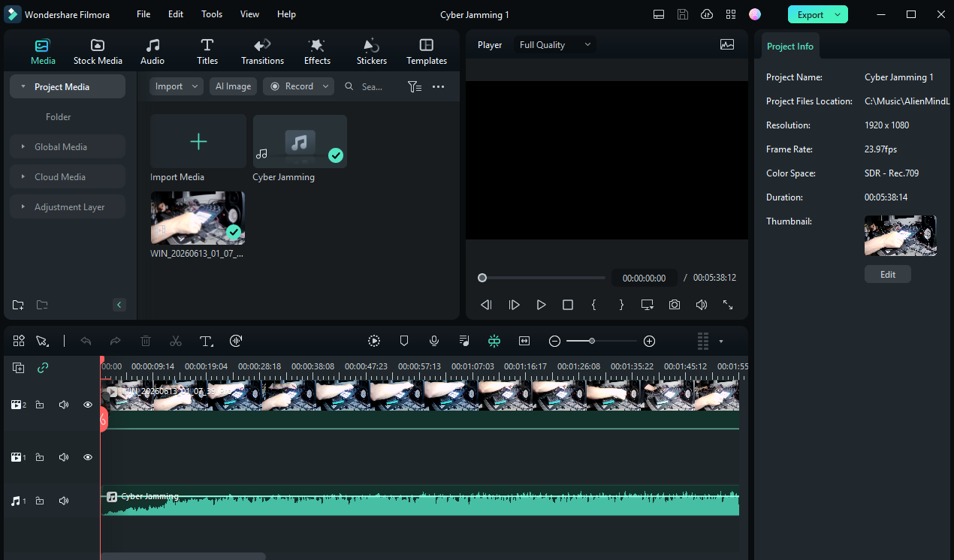Click the AI Image button
954x560 pixels.
click(x=233, y=86)
